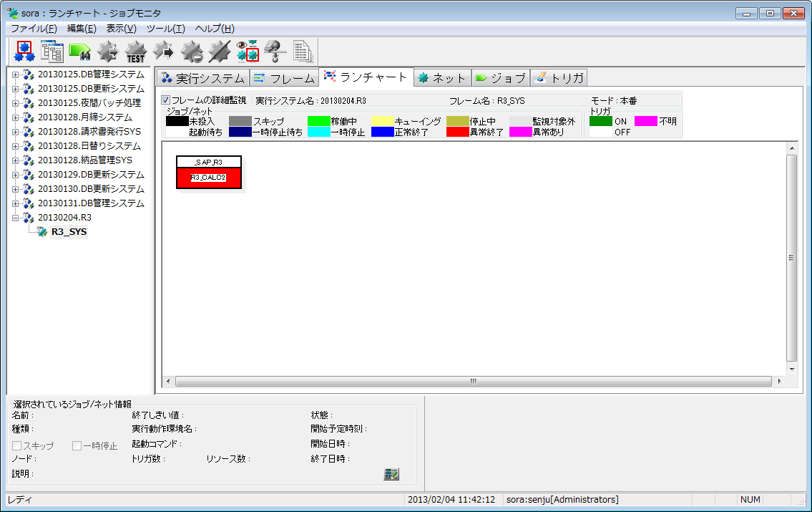
Task: Click the 実行システム名 : 20130204.R3 text
Action: pos(310,100)
